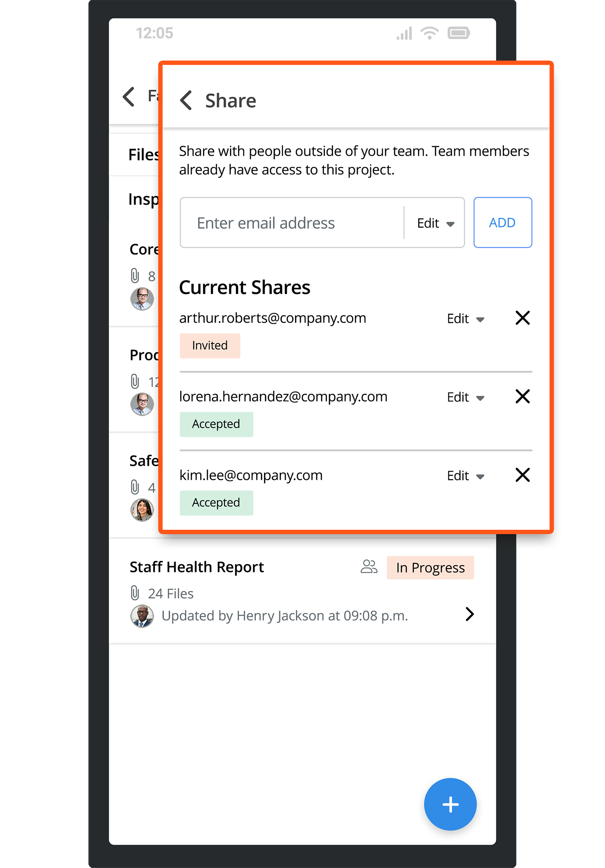The width and height of the screenshot is (605, 868).
Task: Open permission dropdown in email field
Action: [x=435, y=223]
